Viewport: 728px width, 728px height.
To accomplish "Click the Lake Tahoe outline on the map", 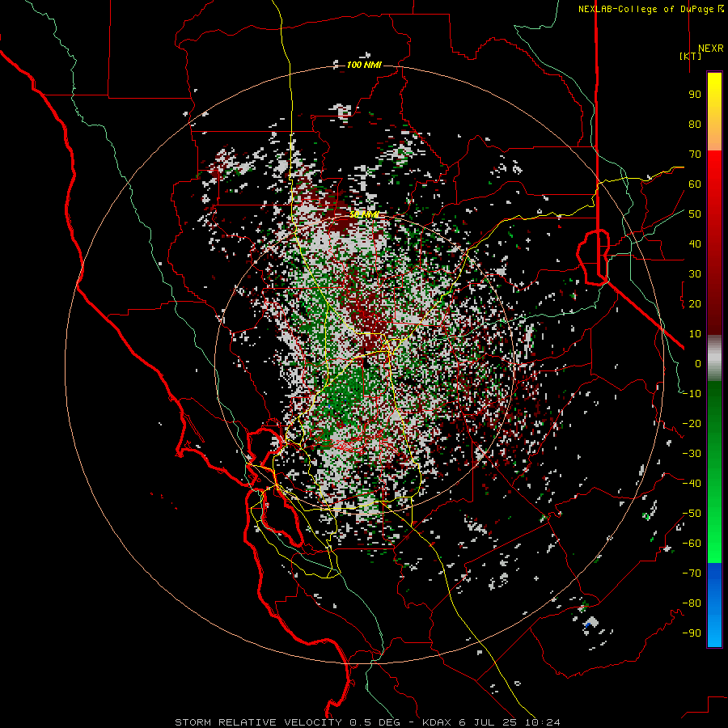I will point(593,256).
